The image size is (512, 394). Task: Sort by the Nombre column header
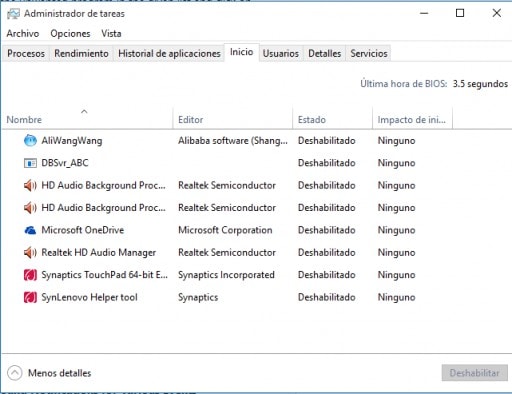[x=87, y=118]
